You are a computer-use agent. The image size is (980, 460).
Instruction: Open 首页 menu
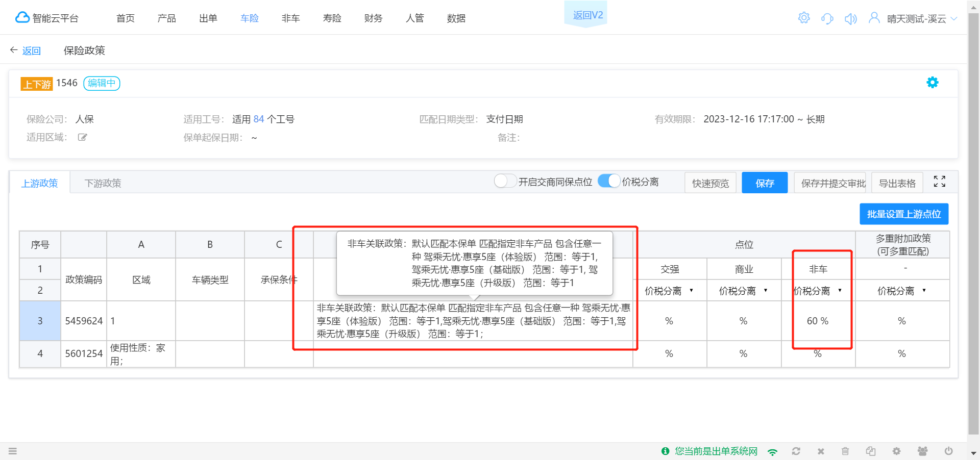[126, 18]
